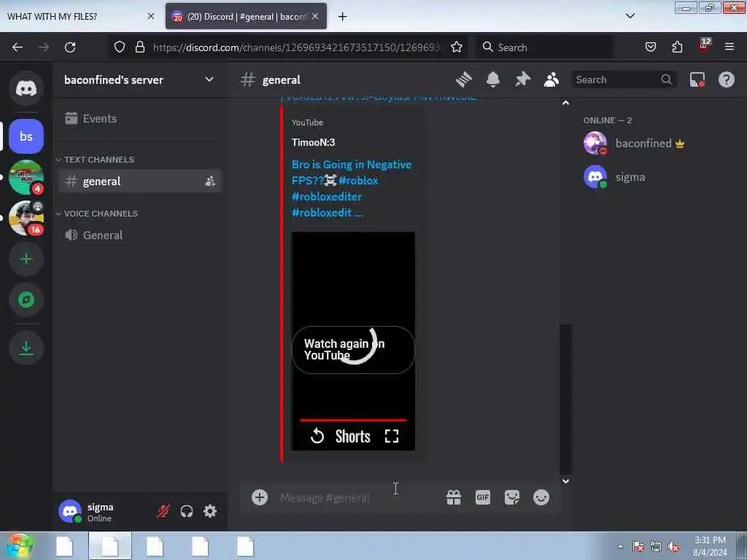Open server icon with 4 notifications

pos(26,177)
